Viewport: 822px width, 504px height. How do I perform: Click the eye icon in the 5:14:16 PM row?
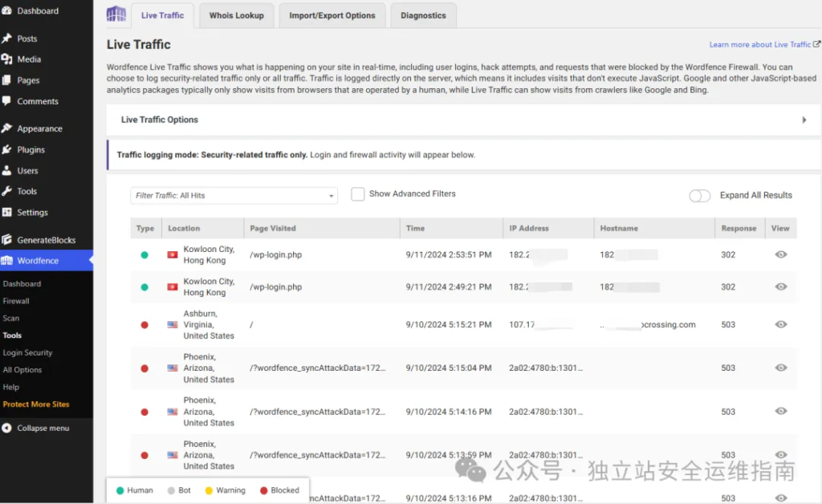(x=780, y=411)
